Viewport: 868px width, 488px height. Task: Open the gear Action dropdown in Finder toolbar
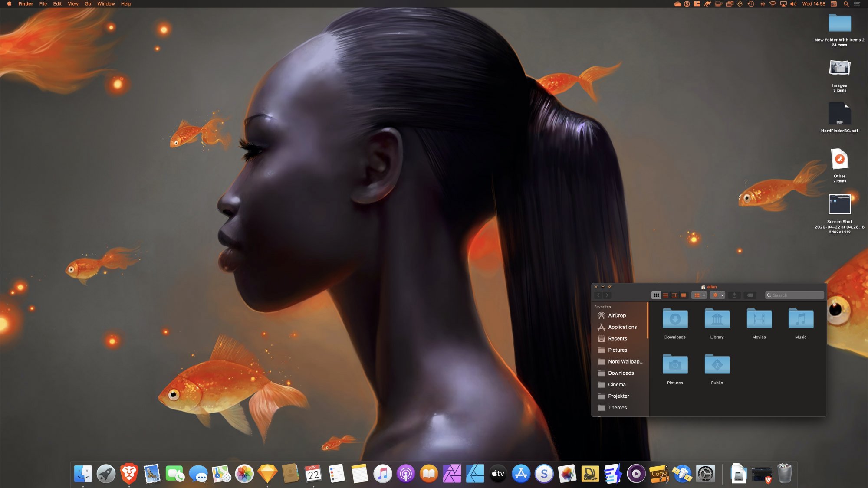[x=717, y=295]
